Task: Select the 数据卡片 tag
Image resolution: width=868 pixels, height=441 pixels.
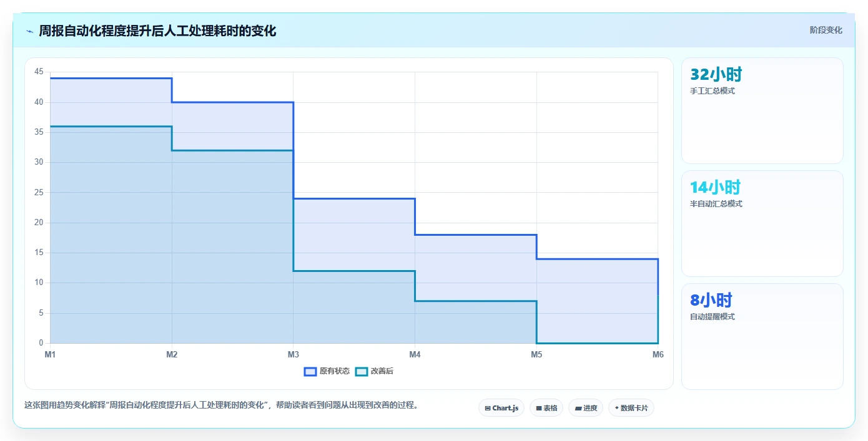Action: coord(631,408)
